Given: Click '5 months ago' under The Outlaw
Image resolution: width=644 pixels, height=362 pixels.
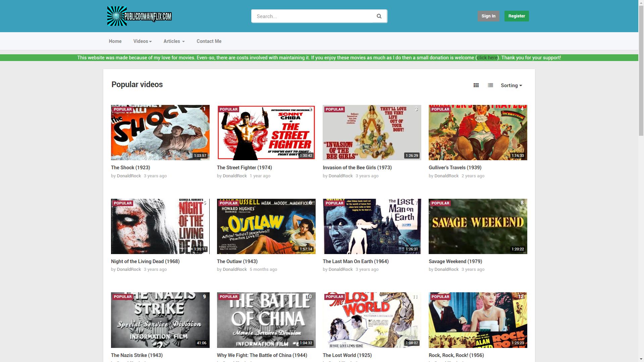Looking at the screenshot, I should 263,269.
